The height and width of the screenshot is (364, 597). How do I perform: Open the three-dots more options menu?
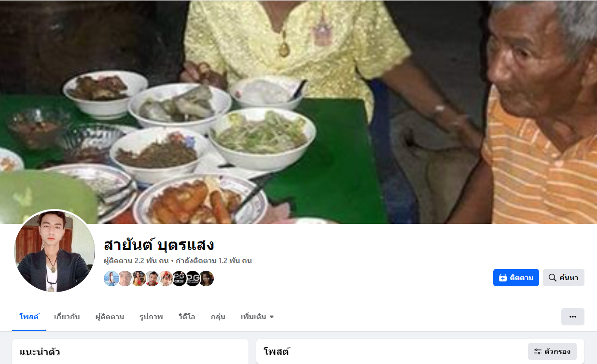click(573, 317)
